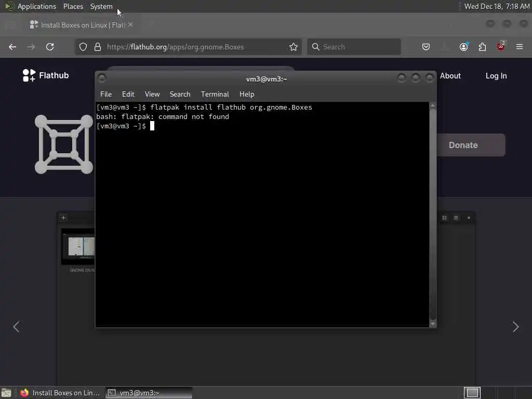The height and width of the screenshot is (399, 532).
Task: Open the Terminal menu in the menubar
Action: pyautogui.click(x=215, y=95)
